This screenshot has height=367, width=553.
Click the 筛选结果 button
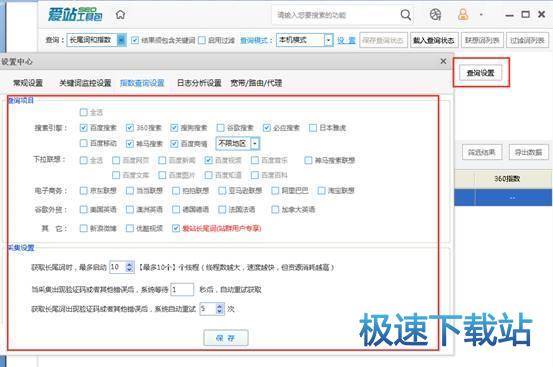pos(481,152)
